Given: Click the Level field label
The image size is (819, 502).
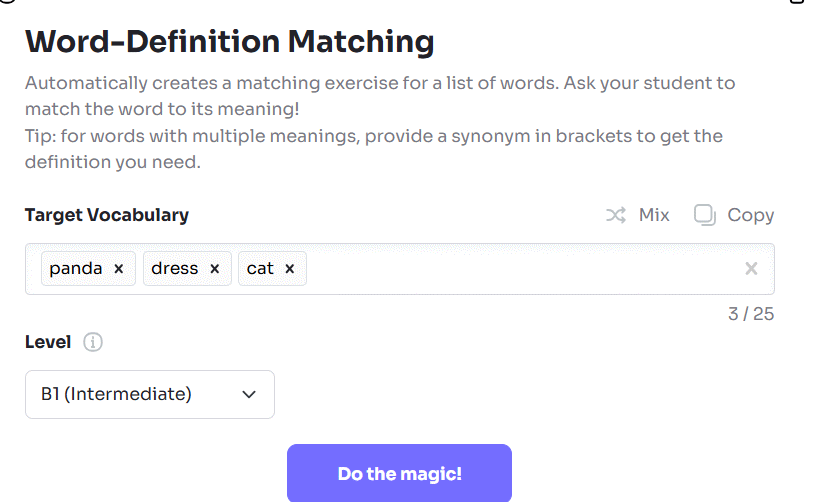Looking at the screenshot, I should 48,342.
